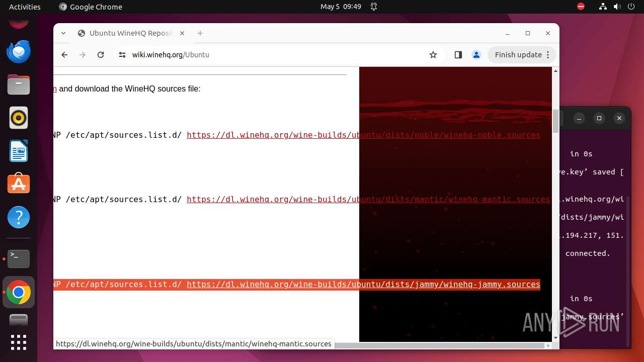Screen dimensions: 644x362
Task: Open Google Chrome app menu in top bar
Action: [91, 7]
